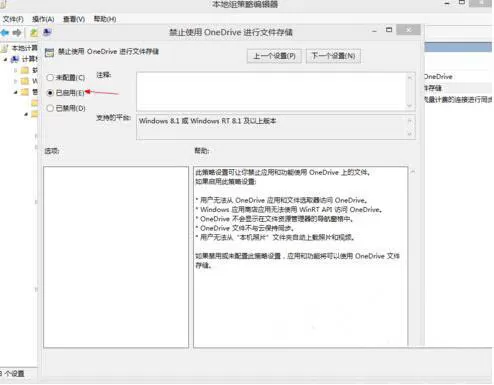The width and height of the screenshot is (494, 385).
Task: Click help line 'OneDrive 文件不与云保持同步'
Action: click(245, 228)
